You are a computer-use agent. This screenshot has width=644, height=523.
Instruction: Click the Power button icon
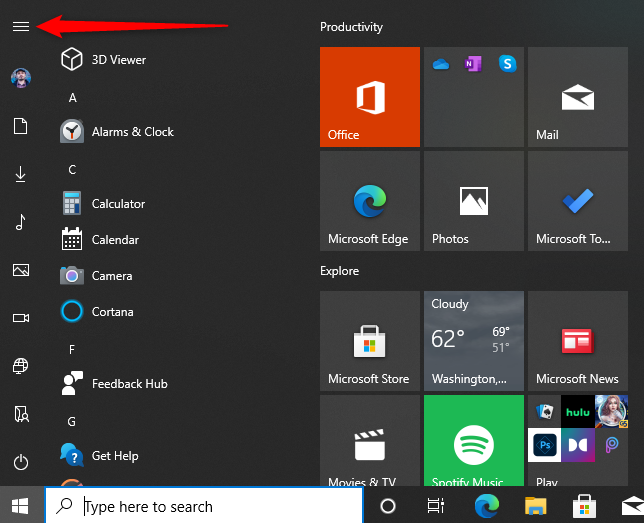pyautogui.click(x=21, y=462)
